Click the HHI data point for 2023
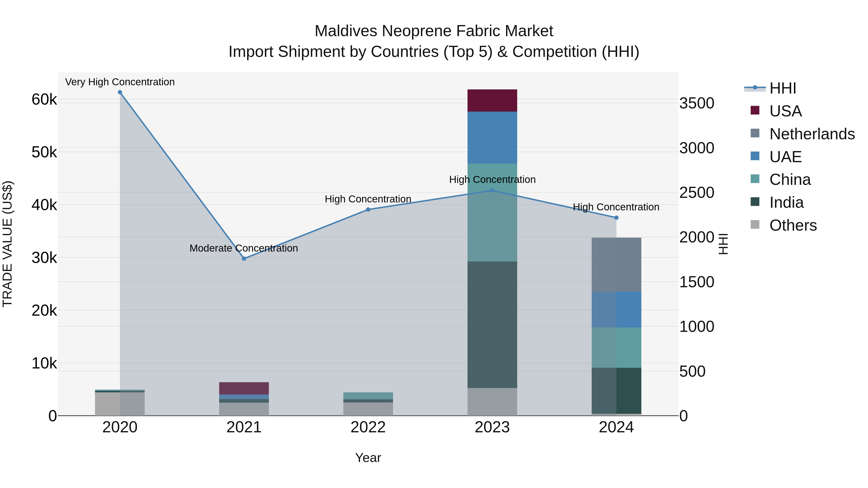 492,190
